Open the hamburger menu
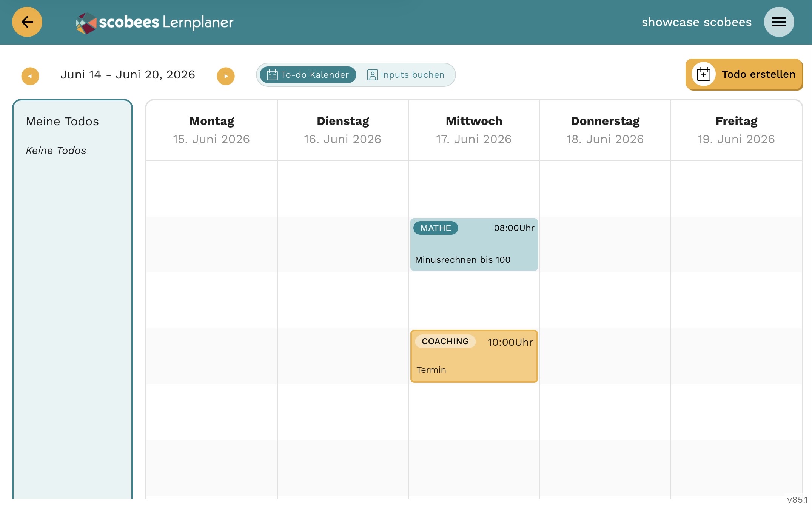 tap(779, 22)
